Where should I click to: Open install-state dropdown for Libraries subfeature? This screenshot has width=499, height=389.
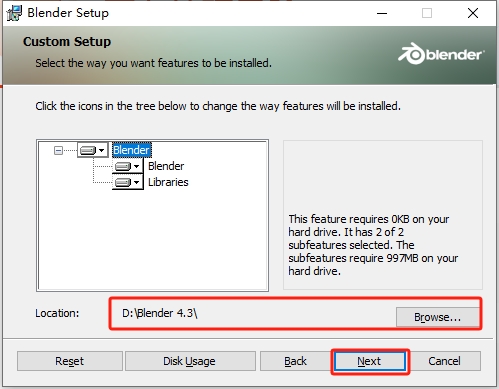click(x=127, y=182)
